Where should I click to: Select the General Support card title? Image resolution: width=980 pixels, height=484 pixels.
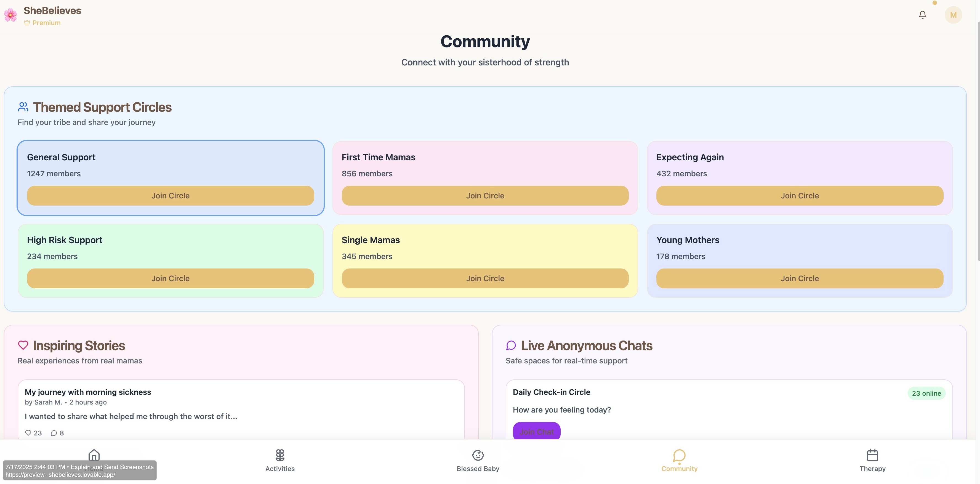[x=61, y=157]
